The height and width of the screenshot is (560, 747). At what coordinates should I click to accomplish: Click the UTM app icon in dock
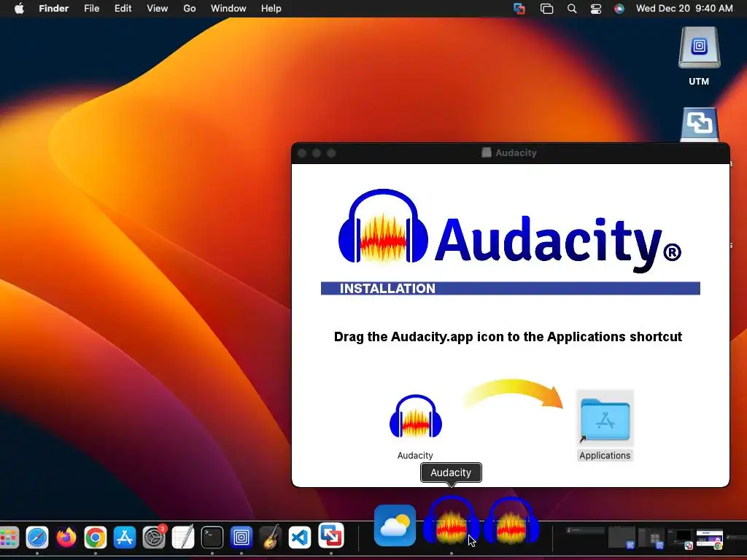(241, 537)
